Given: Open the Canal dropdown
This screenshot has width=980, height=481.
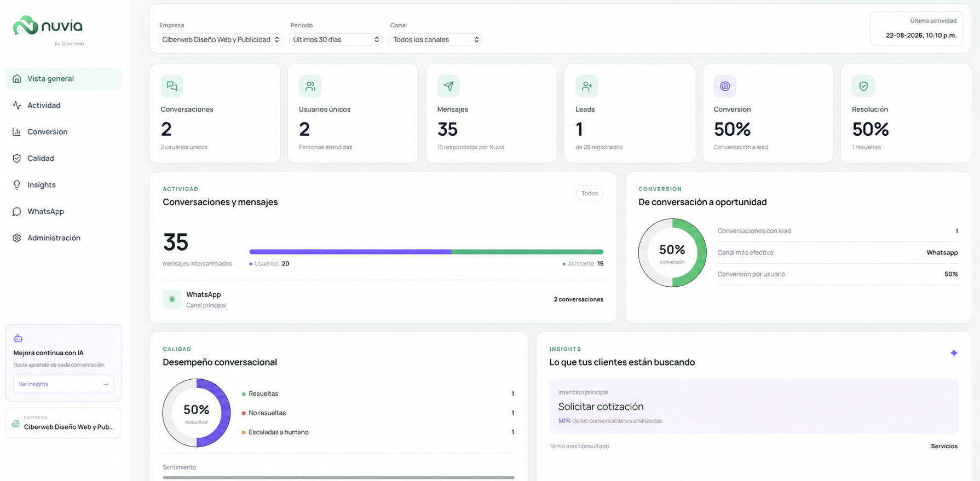Looking at the screenshot, I should [435, 39].
